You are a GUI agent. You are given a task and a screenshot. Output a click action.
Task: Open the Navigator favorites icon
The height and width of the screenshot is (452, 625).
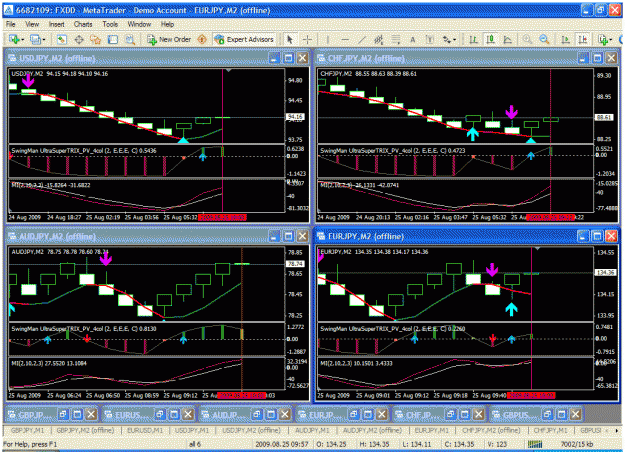coord(96,39)
